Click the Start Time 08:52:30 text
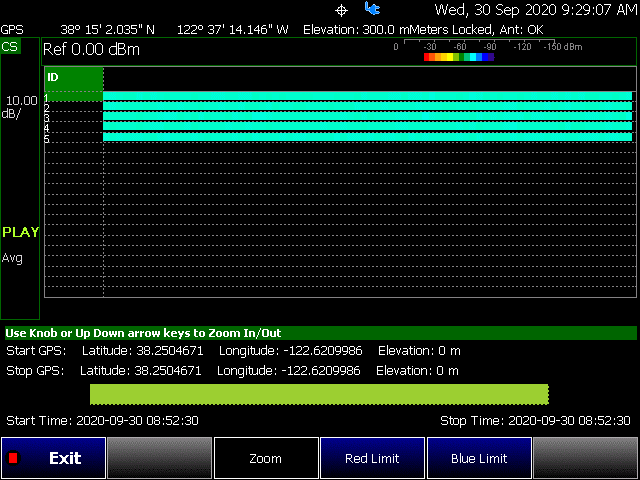 (x=102, y=420)
